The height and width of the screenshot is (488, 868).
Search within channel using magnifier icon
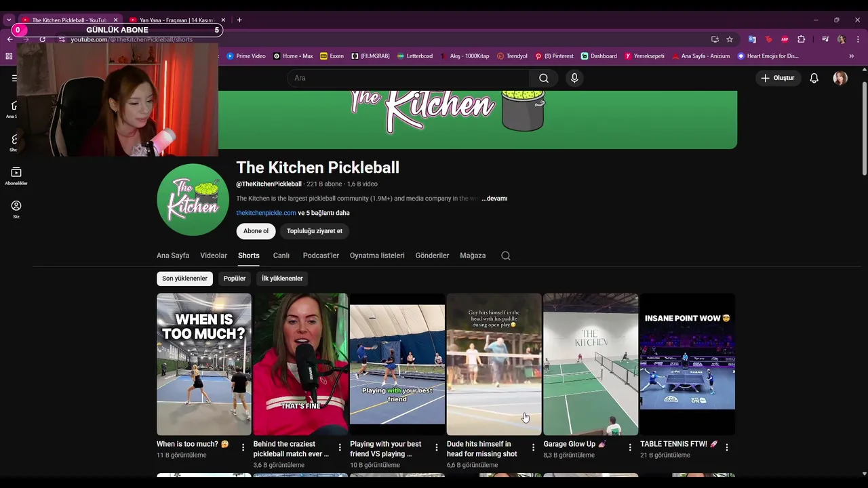pyautogui.click(x=505, y=256)
